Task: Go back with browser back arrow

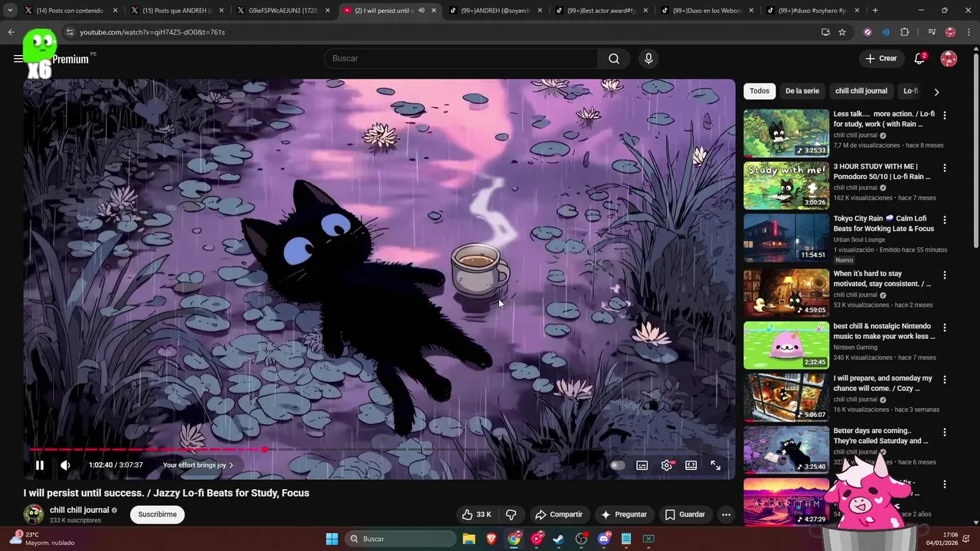Action: (x=11, y=32)
